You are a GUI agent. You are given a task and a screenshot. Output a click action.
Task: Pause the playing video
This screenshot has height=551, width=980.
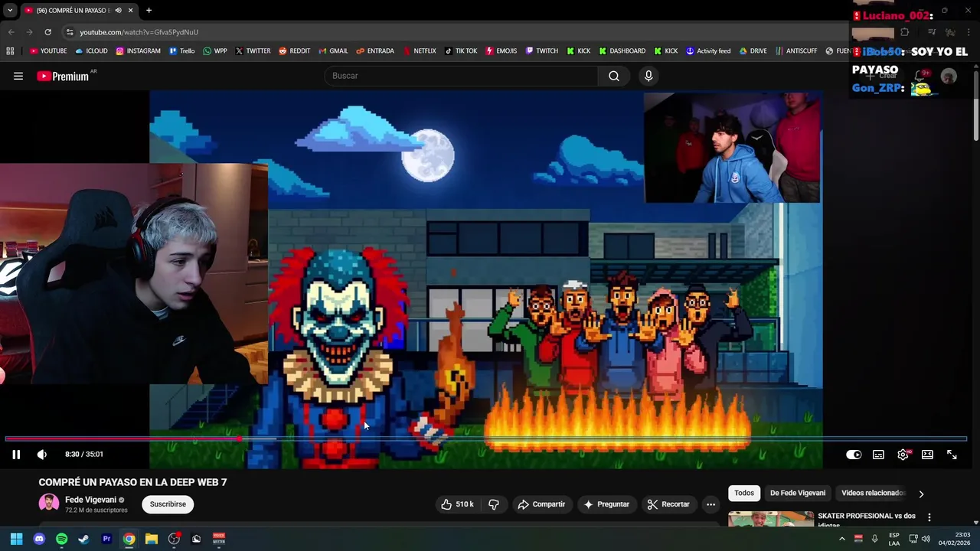click(16, 455)
